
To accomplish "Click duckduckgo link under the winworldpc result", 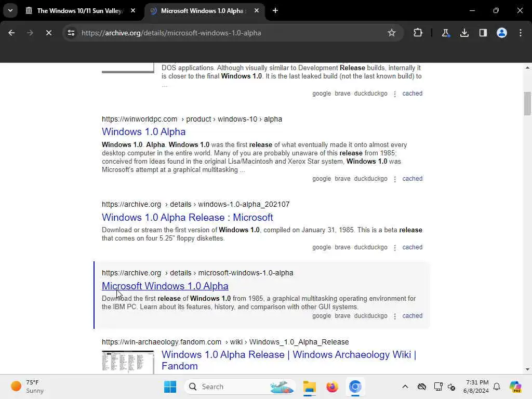I will [370, 179].
